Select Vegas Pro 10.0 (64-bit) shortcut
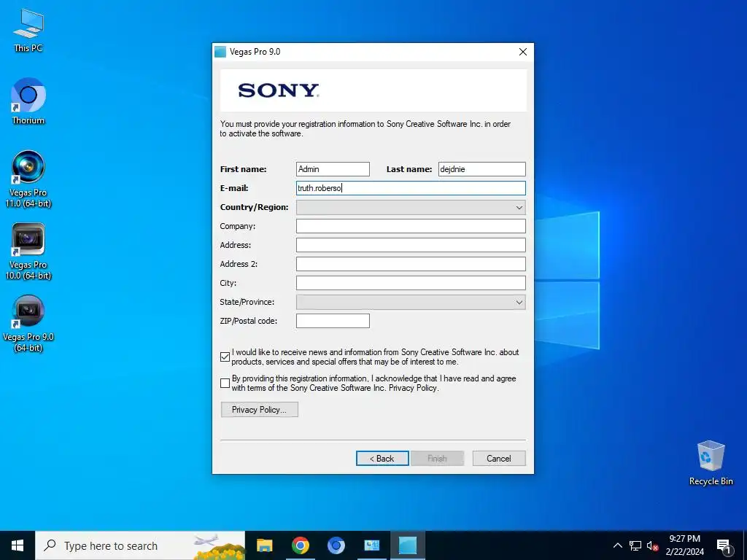 28,252
